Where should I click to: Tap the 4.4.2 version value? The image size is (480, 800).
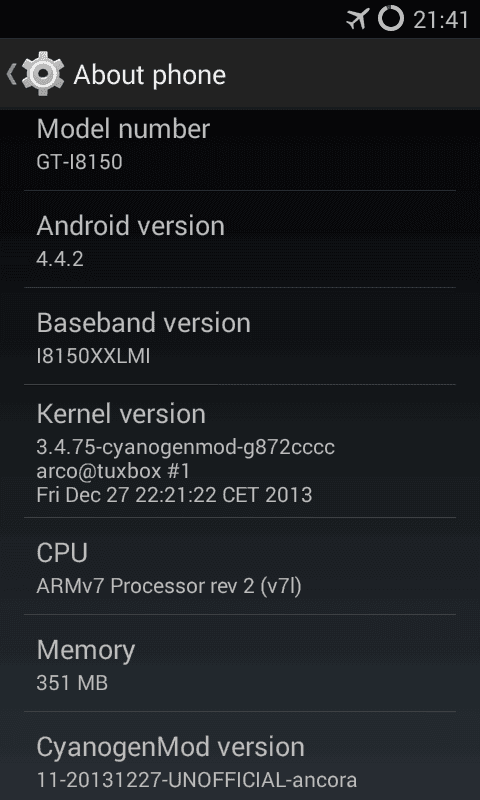[x=60, y=259]
